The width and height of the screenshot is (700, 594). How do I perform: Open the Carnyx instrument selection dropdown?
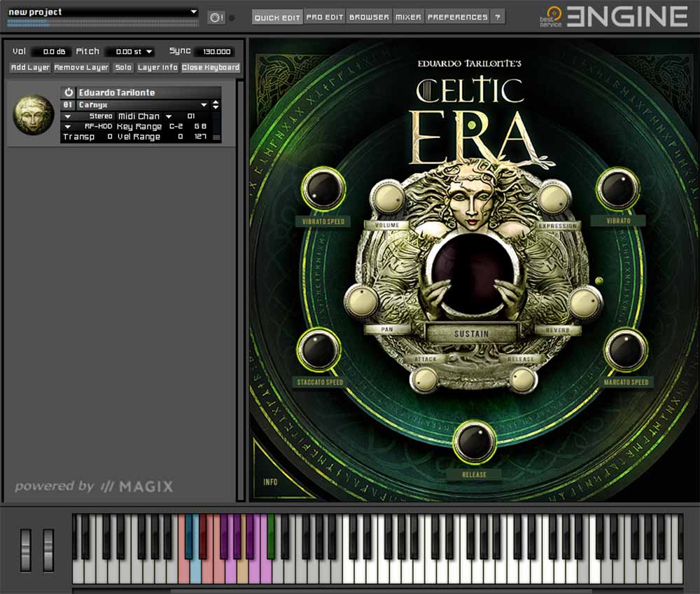pos(203,104)
